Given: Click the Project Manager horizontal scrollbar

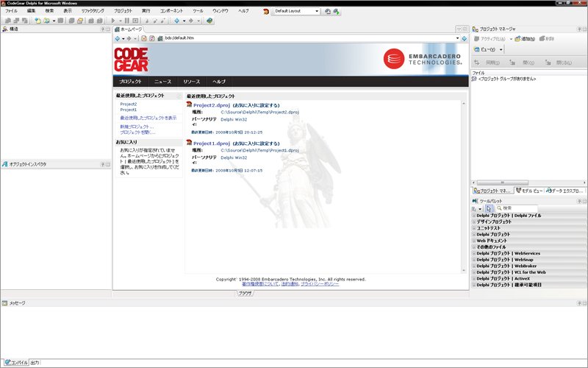Looking at the screenshot, I should tap(528, 183).
